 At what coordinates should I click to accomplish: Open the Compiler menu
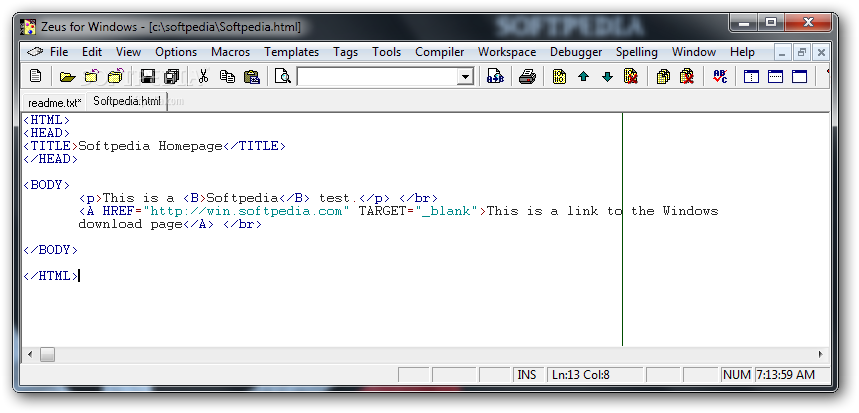click(440, 52)
